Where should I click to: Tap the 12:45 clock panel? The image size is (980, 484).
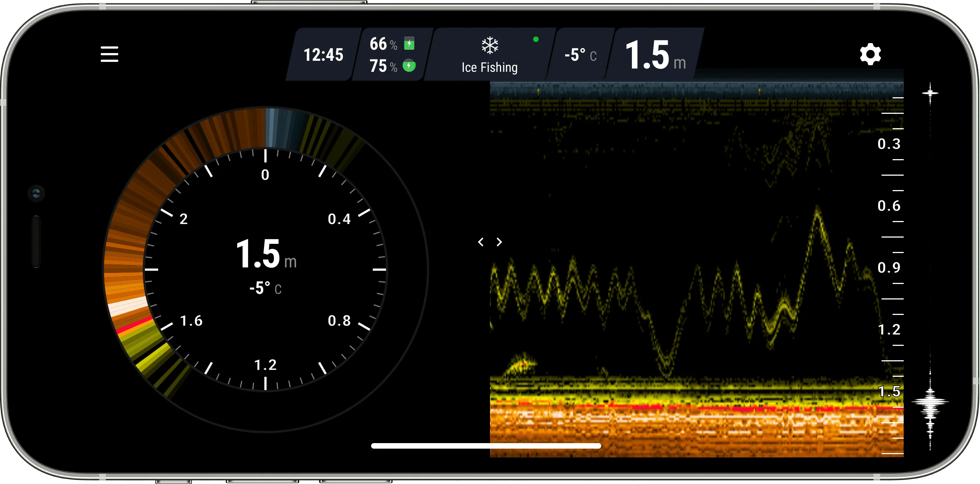pyautogui.click(x=323, y=55)
